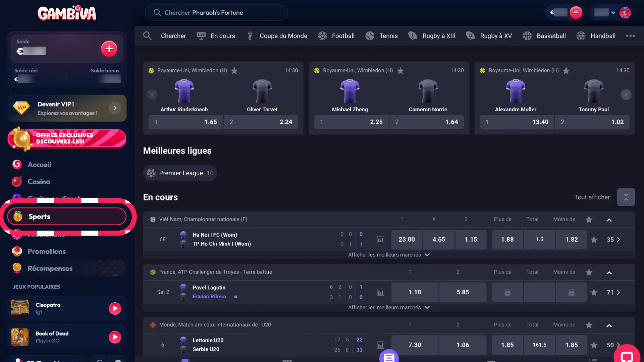Star the Ha Noi I FC match

click(594, 240)
